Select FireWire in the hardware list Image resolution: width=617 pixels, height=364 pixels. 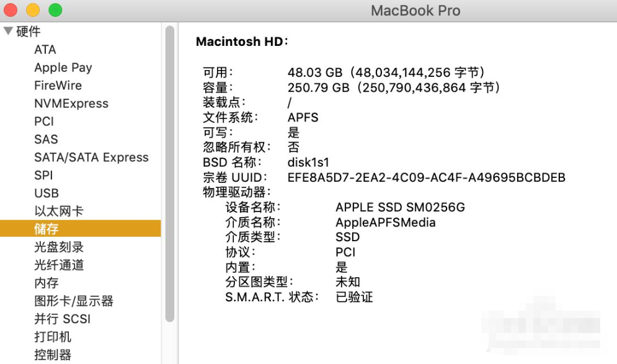pyautogui.click(x=58, y=86)
